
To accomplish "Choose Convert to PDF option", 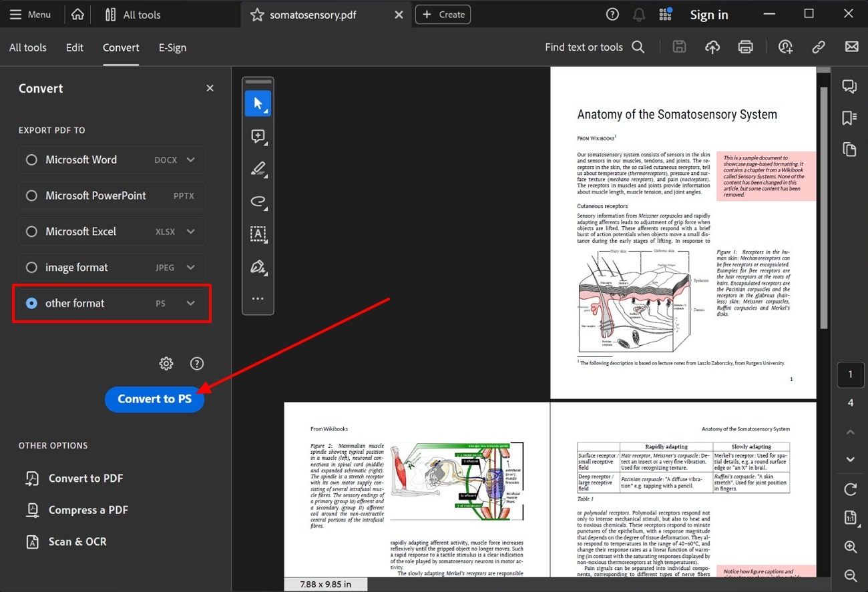I will point(74,478).
